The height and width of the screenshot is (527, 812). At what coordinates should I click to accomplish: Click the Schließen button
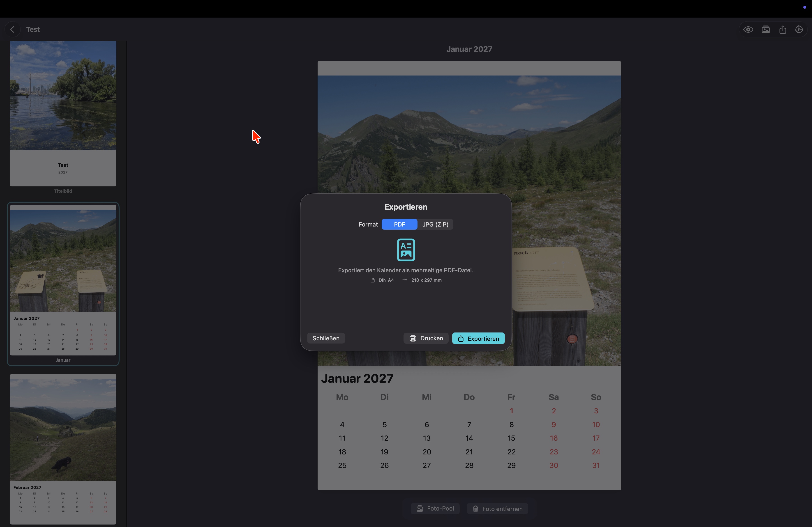(x=325, y=338)
